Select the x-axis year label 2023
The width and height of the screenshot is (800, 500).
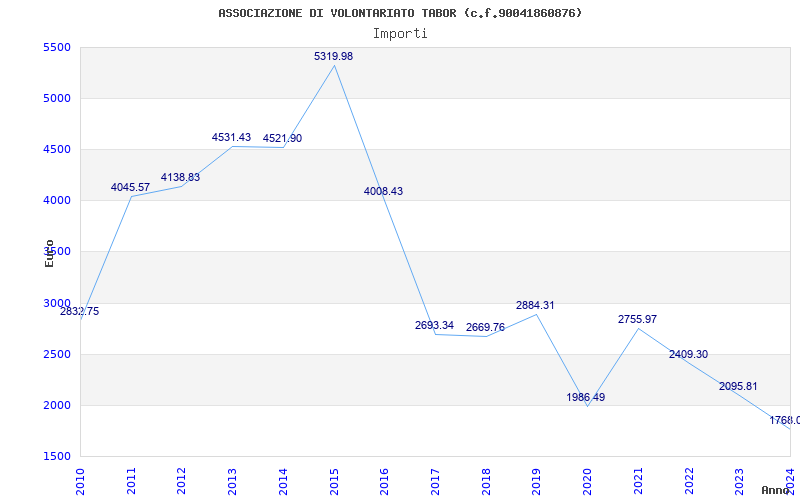click(x=739, y=481)
